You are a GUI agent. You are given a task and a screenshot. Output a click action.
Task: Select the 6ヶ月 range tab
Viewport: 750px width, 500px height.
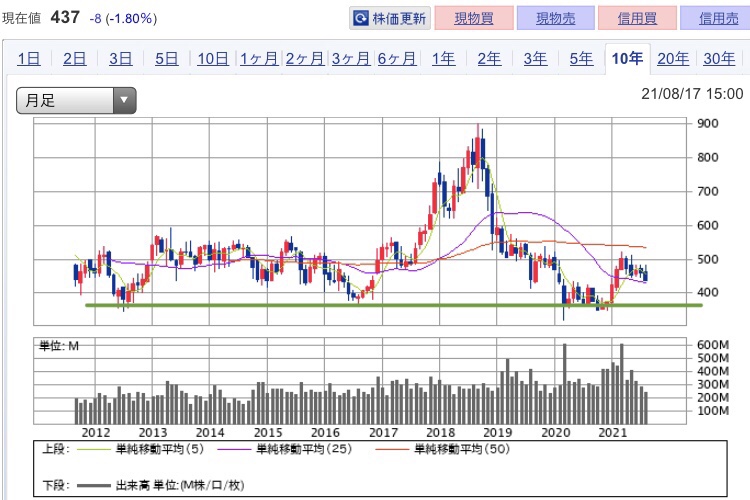(x=397, y=59)
